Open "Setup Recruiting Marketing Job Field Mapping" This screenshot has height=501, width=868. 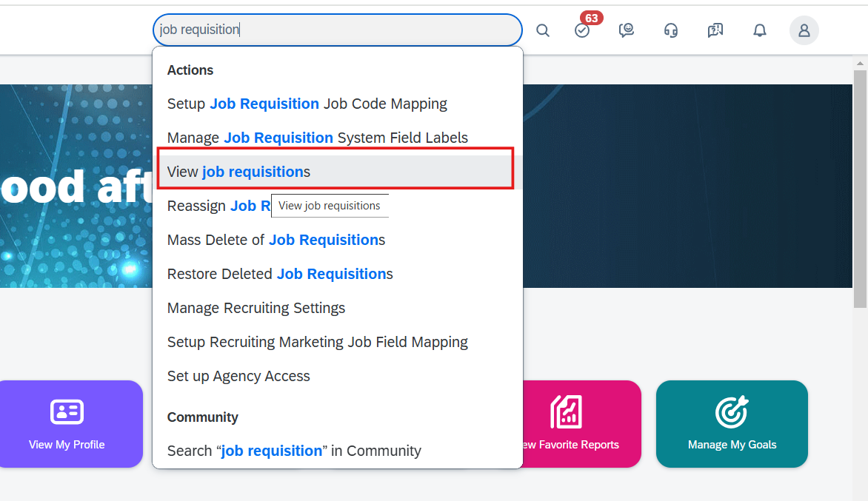click(318, 341)
